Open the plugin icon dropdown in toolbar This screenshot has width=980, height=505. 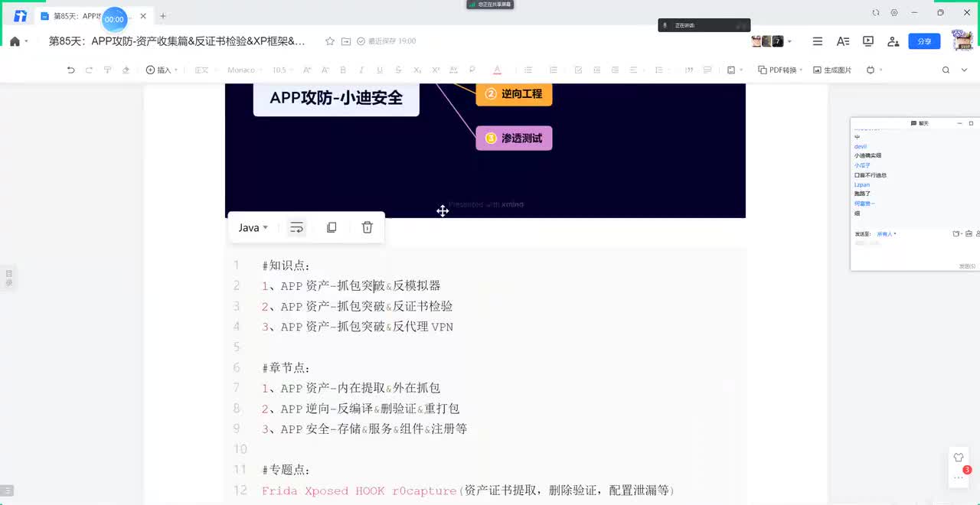pyautogui.click(x=874, y=70)
